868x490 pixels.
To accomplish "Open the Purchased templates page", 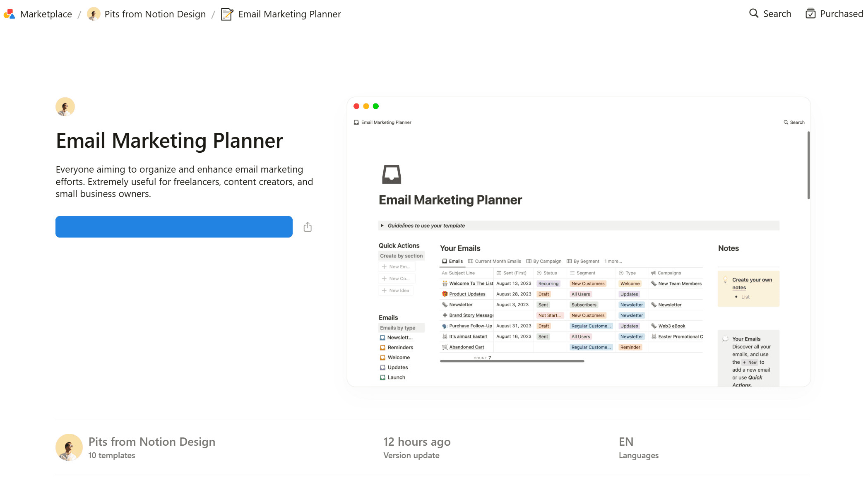I will pyautogui.click(x=842, y=14).
